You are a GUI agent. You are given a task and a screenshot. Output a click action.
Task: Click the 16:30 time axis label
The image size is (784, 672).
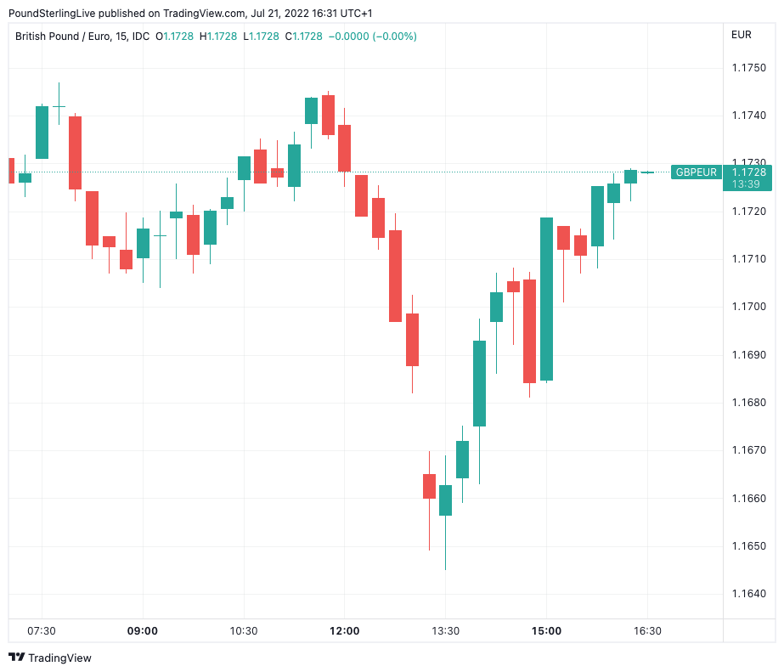(647, 631)
